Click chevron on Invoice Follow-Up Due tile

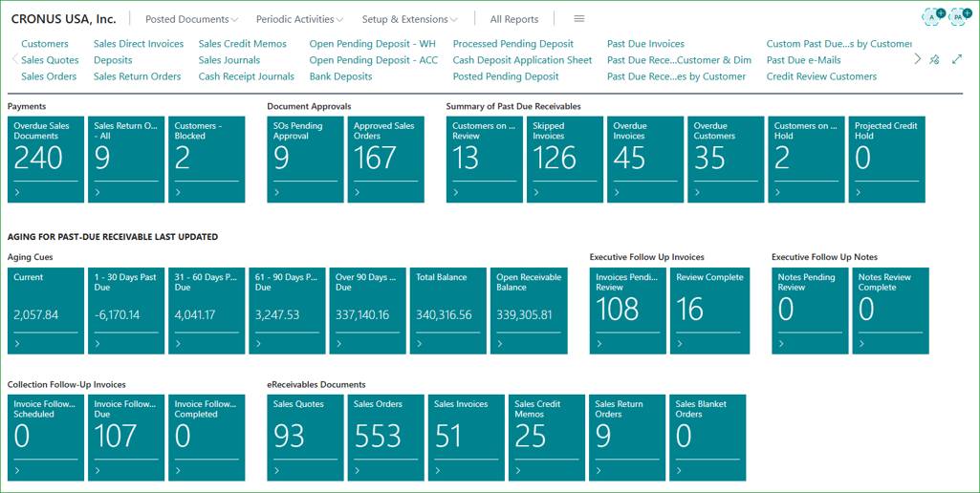98,470
